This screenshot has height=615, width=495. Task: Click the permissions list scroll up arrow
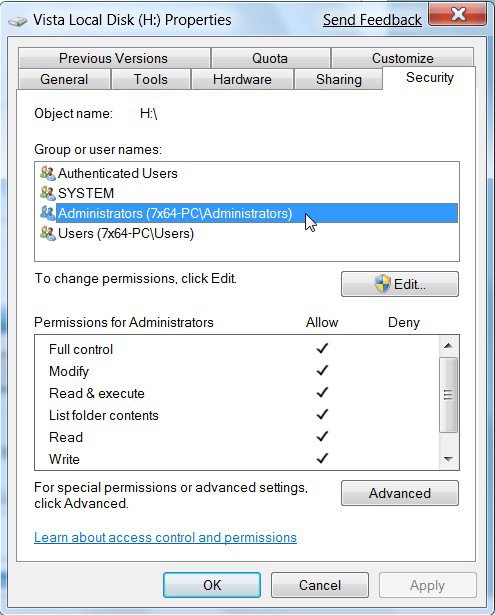click(448, 346)
